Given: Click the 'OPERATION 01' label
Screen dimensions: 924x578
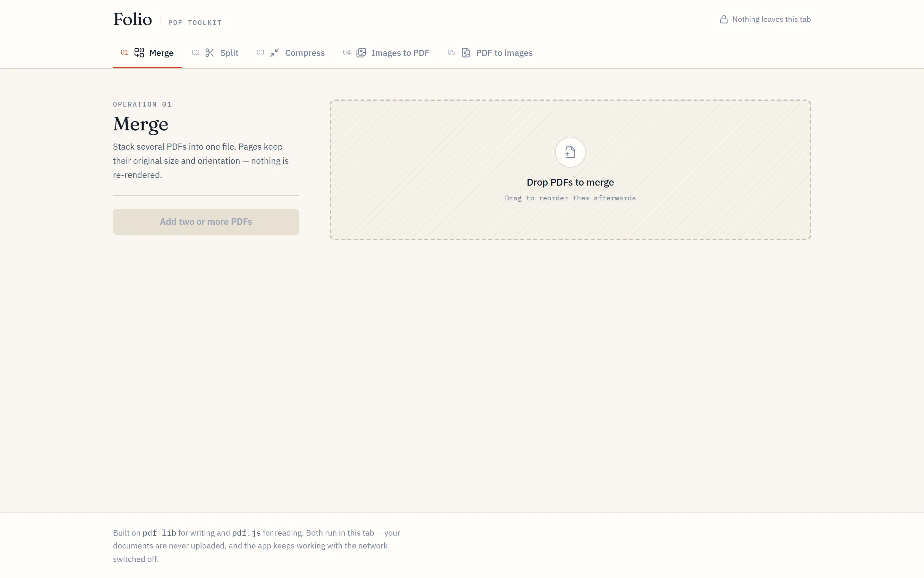Looking at the screenshot, I should point(142,104).
